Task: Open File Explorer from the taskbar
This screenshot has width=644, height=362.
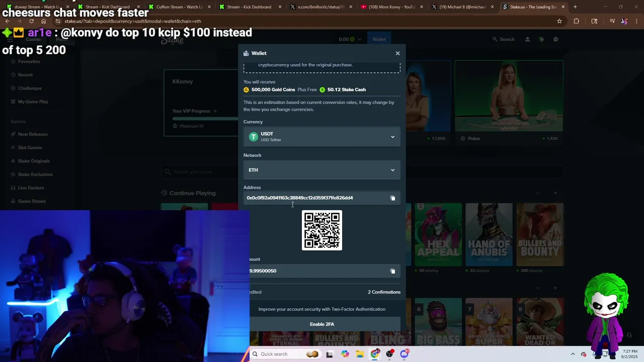Action: [x=360, y=354]
